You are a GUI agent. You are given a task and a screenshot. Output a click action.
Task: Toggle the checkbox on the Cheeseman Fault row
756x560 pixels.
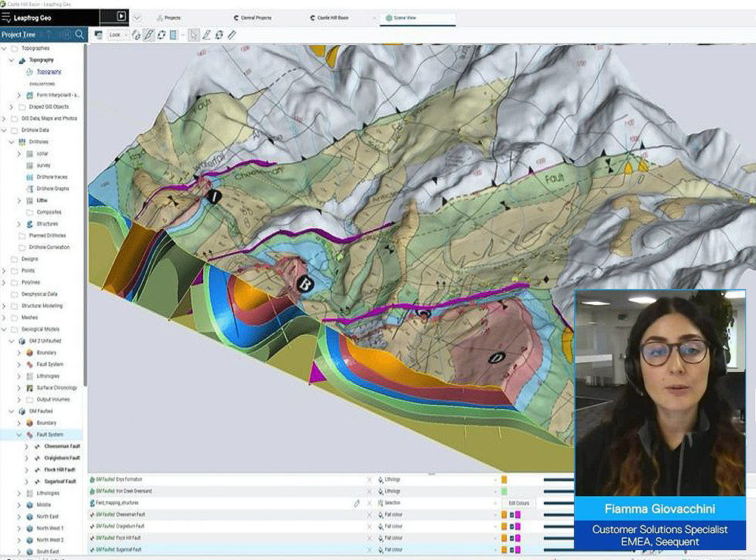[x=511, y=515]
